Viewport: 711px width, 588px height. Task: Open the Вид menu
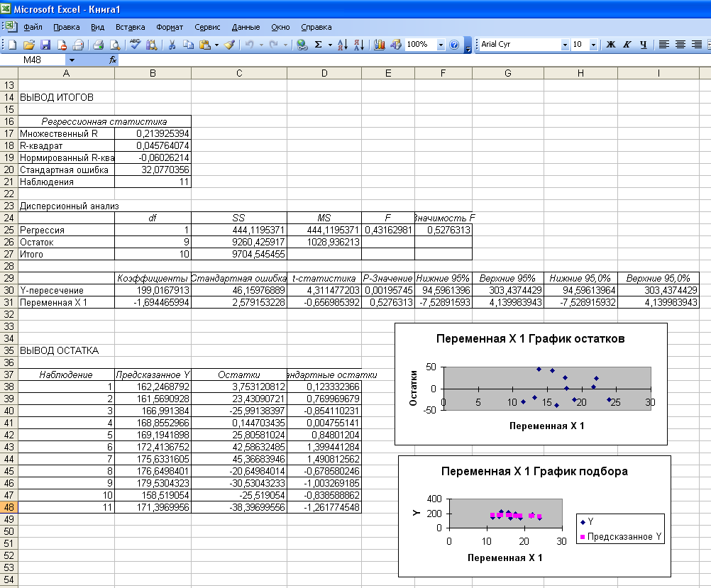(97, 27)
